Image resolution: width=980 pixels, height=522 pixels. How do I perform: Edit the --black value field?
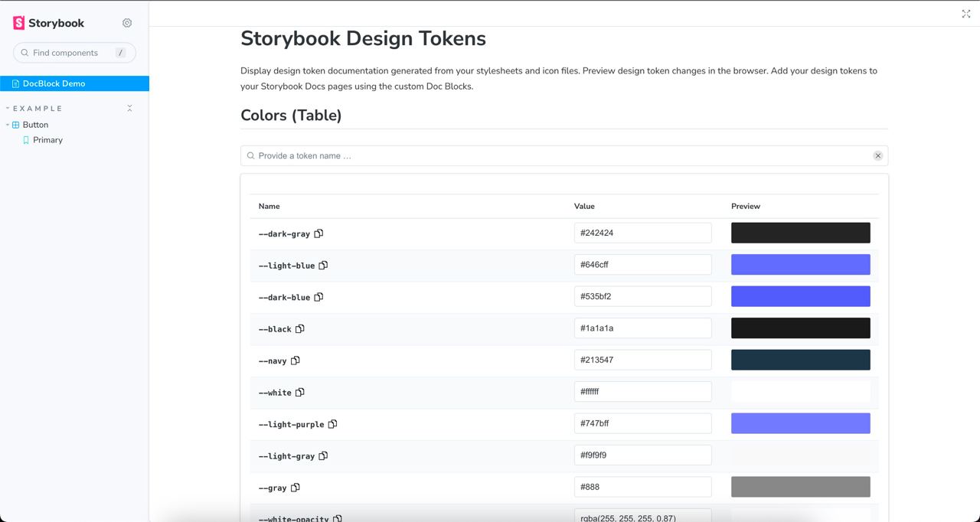click(x=642, y=328)
